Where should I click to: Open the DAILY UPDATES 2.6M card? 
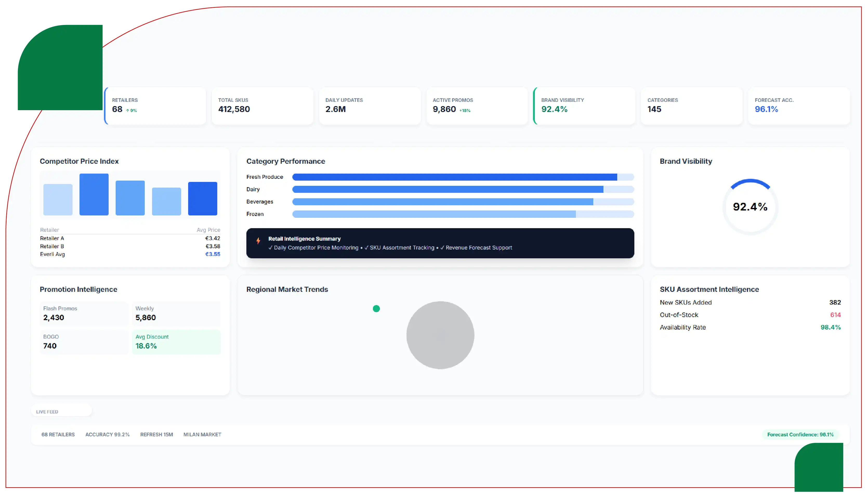point(370,106)
